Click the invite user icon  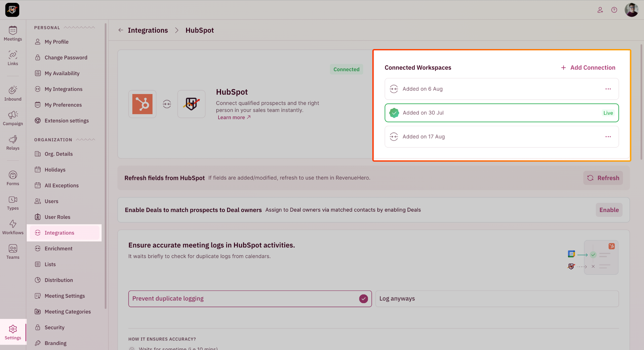pos(600,10)
